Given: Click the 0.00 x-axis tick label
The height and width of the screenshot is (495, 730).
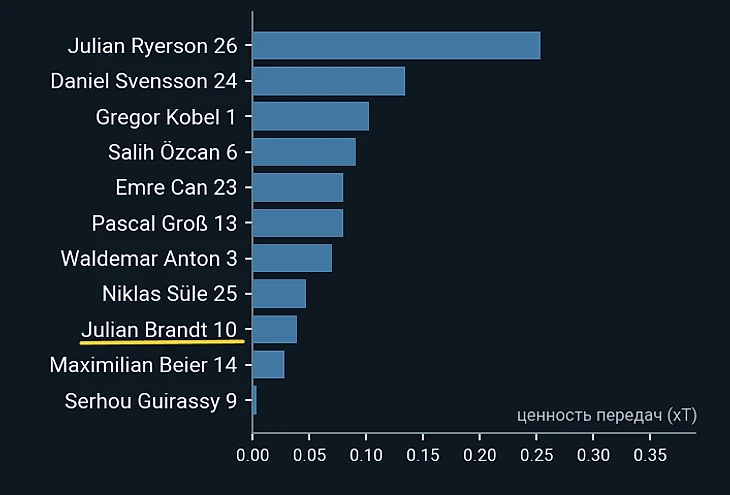Looking at the screenshot, I should tap(252, 455).
